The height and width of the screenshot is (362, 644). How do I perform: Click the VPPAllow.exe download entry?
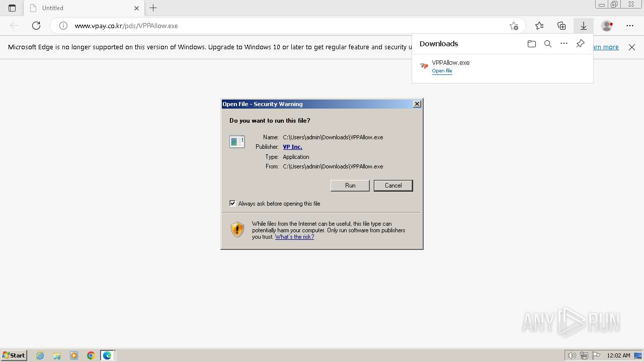point(502,66)
